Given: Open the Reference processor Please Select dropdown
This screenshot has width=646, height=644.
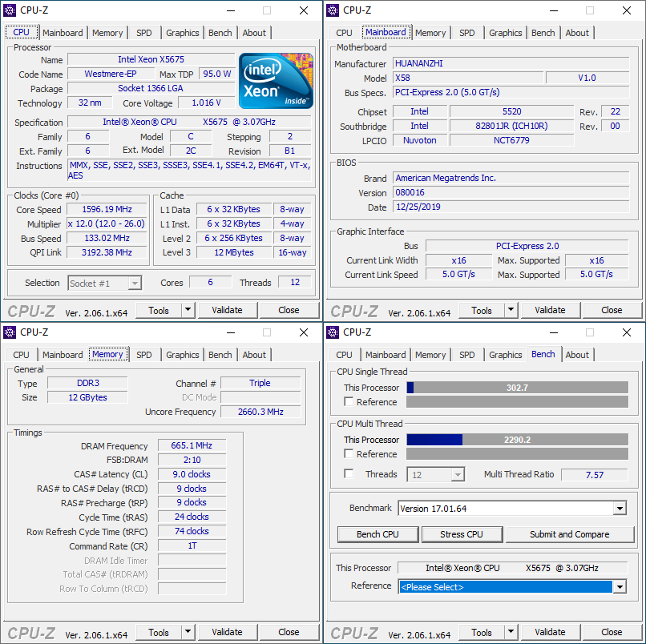Looking at the screenshot, I should 620,587.
